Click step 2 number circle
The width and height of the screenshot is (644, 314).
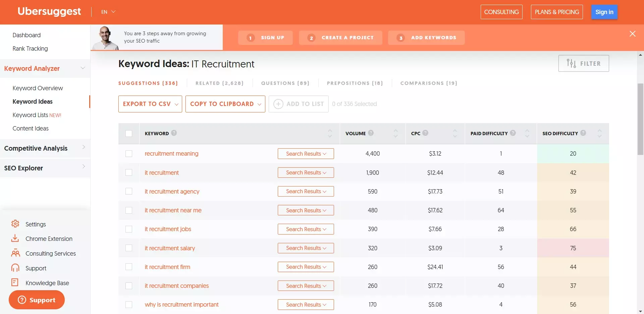click(x=311, y=38)
